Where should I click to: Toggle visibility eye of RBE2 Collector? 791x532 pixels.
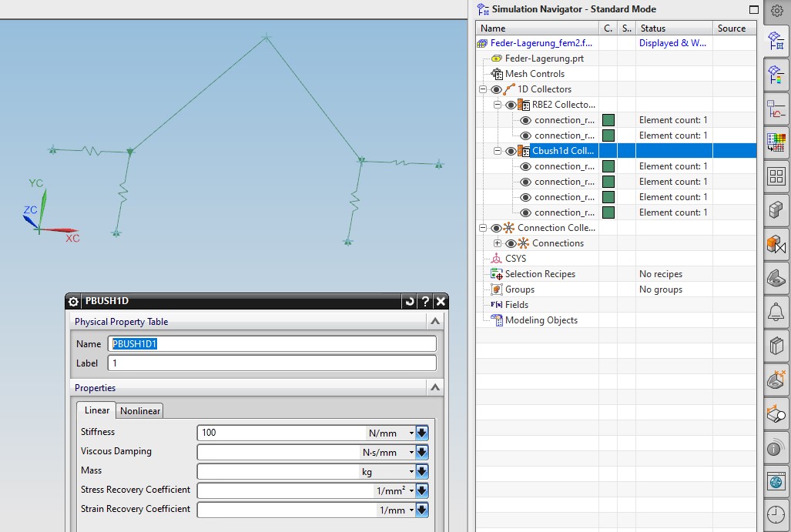511,105
